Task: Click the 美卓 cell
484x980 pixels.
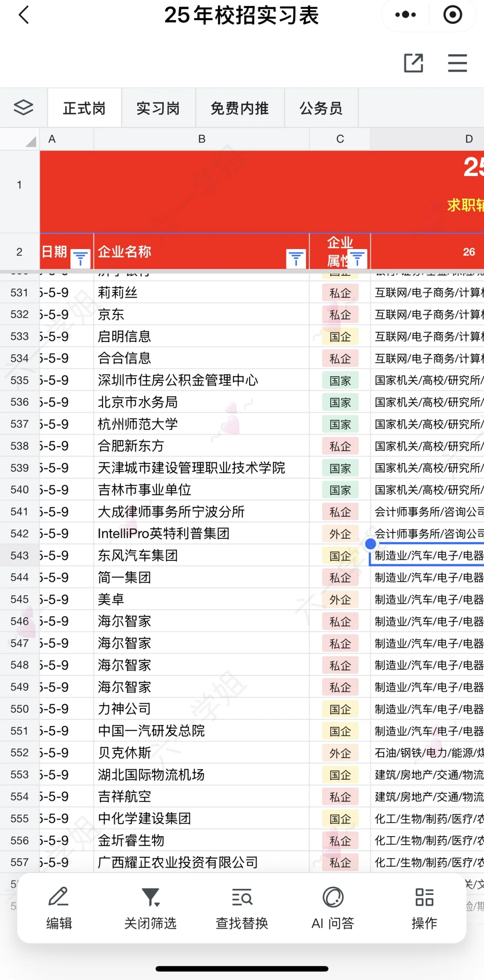Action: pyautogui.click(x=202, y=600)
